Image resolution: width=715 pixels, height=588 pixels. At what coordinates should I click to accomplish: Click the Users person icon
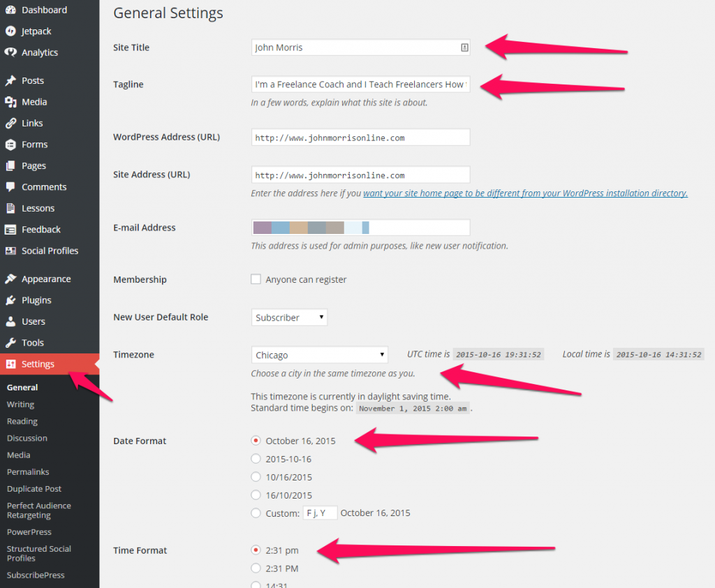click(10, 321)
